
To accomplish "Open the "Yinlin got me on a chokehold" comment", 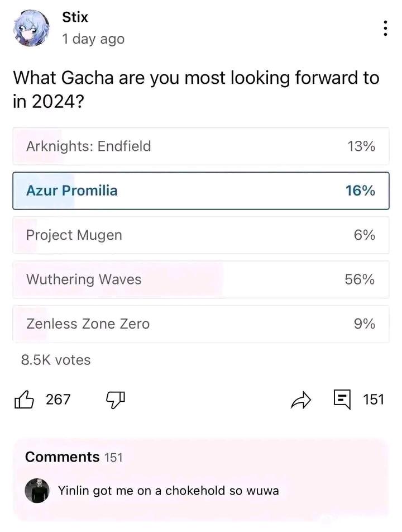I will 168,491.
